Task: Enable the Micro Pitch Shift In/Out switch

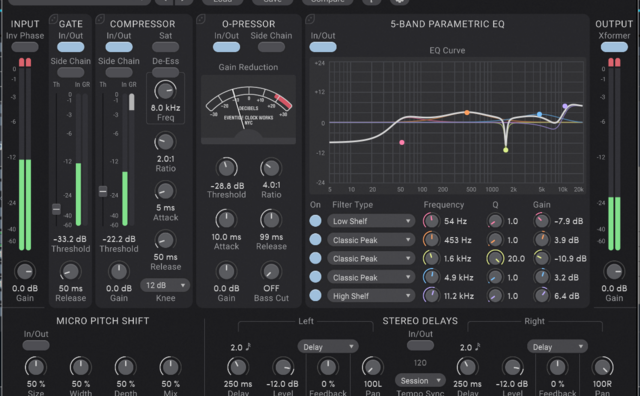Action: point(36,345)
